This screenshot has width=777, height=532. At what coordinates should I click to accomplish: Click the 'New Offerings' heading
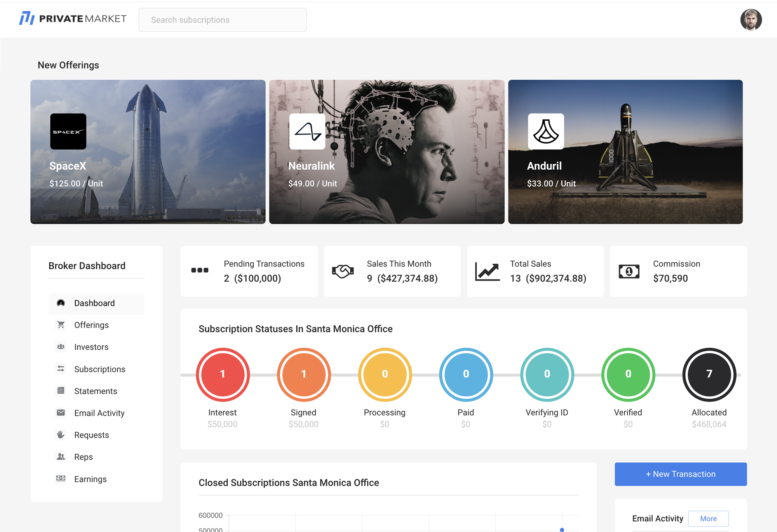coord(68,65)
